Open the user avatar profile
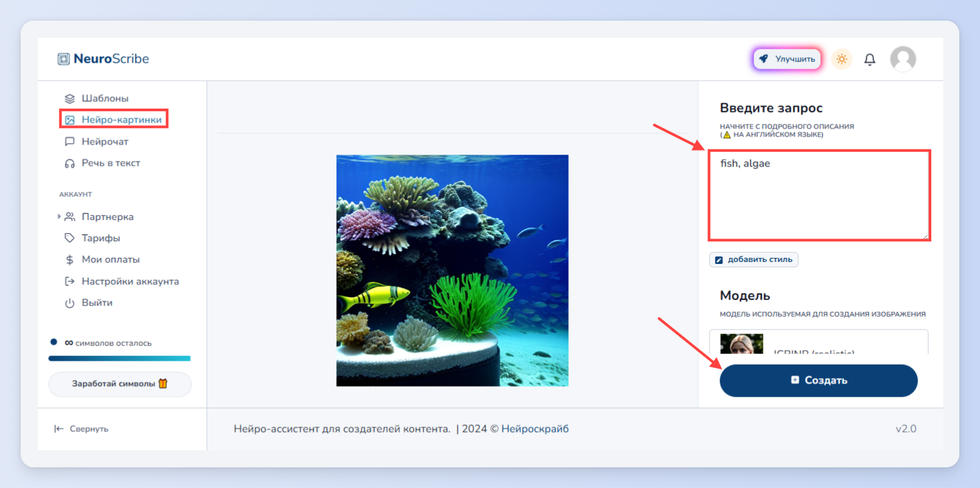Viewport: 980px width, 488px height. [903, 59]
